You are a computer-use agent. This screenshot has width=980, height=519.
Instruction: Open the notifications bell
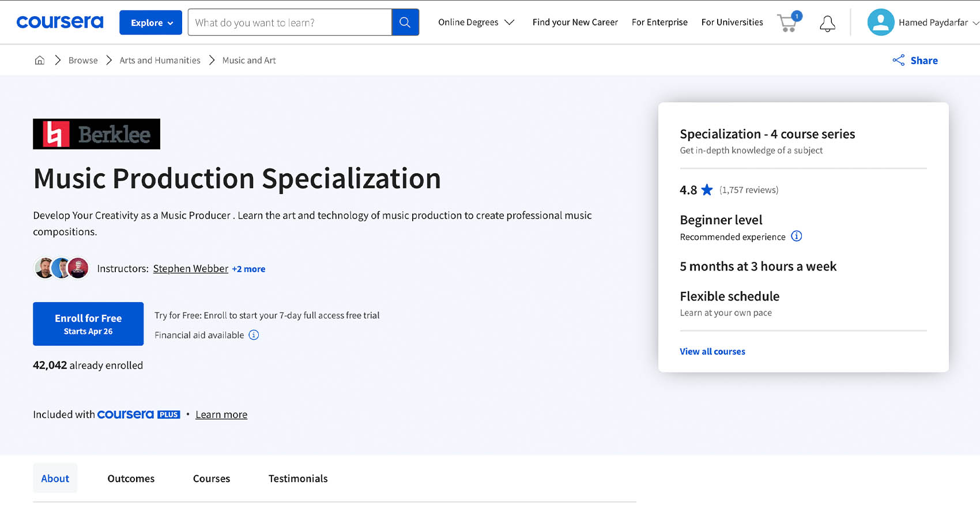coord(827,23)
